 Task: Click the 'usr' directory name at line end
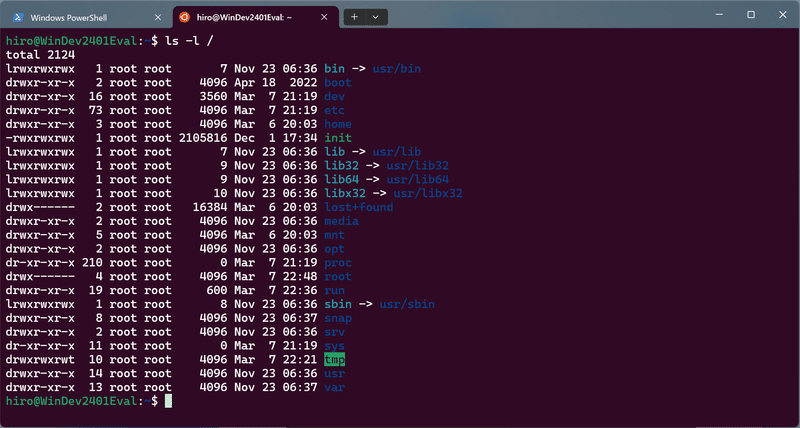(x=335, y=373)
